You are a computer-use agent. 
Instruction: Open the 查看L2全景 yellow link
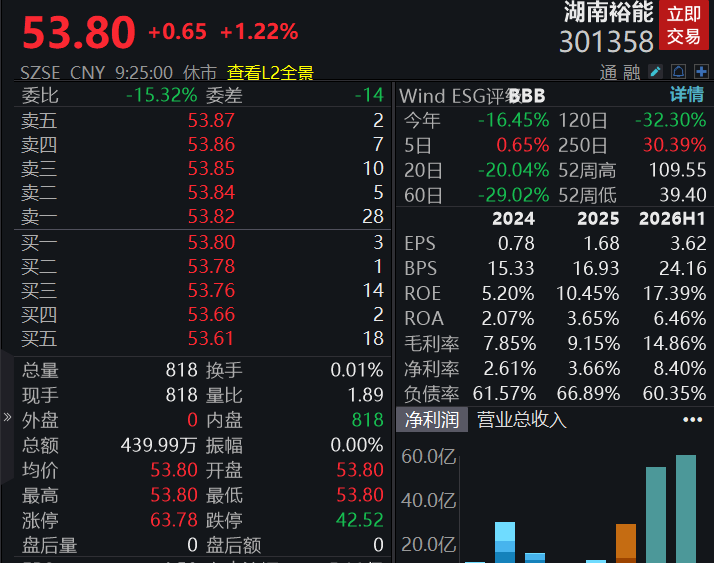tap(270, 73)
